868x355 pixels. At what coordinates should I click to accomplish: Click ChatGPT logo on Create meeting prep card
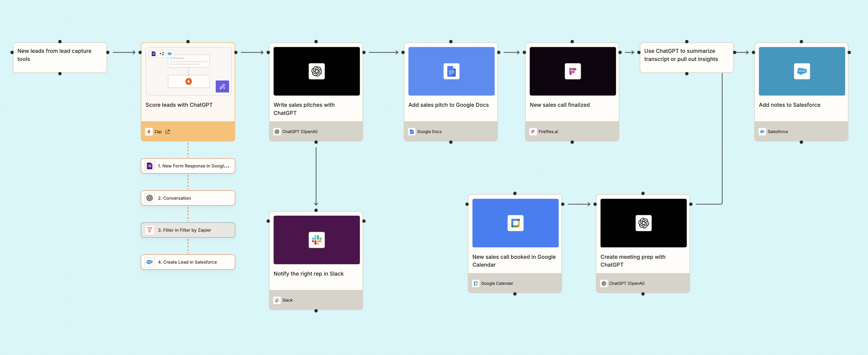[643, 223]
